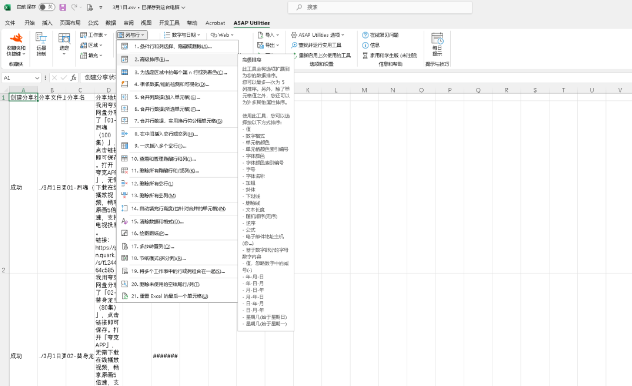Choose menu entry 9 insert multiple empty rows

[177, 146]
